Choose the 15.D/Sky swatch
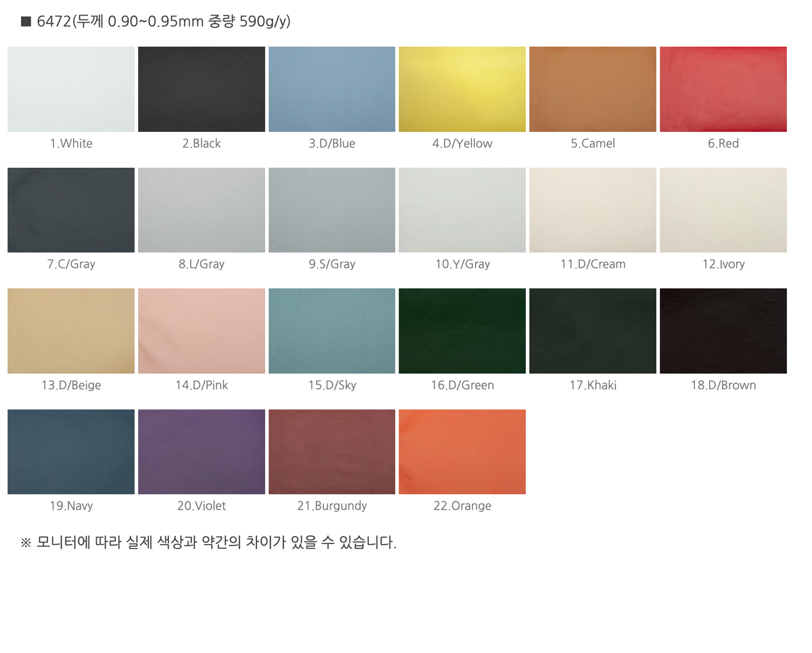Image resolution: width=812 pixels, height=653 pixels. click(x=332, y=331)
